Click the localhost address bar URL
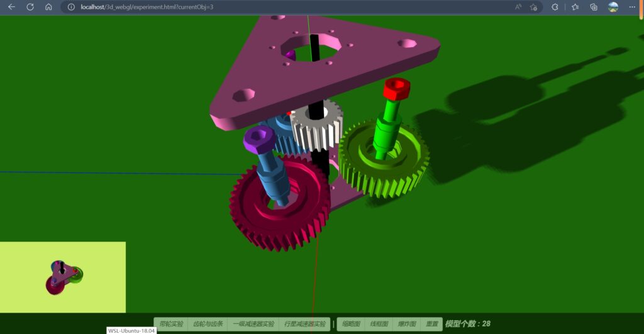Image resolution: width=644 pixels, height=334 pixels. click(147, 7)
